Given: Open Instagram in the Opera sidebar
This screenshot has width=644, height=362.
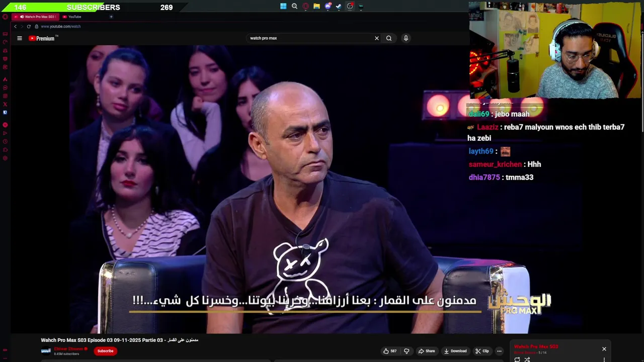Looking at the screenshot, I should 5,96.
